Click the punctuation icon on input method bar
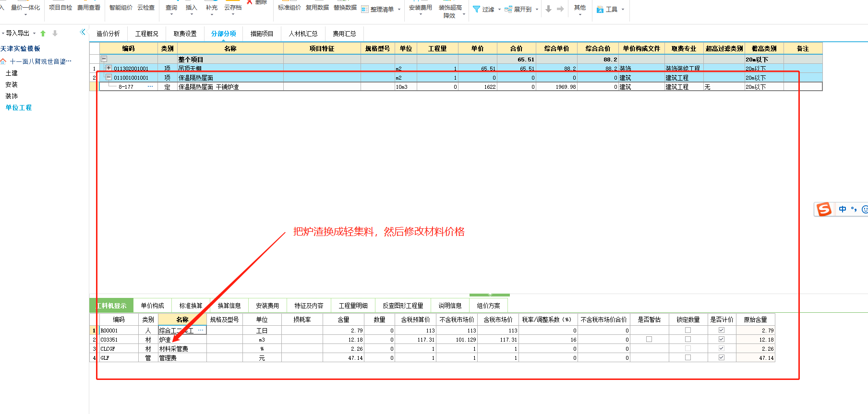Image resolution: width=868 pixels, height=414 pixels. (854, 209)
